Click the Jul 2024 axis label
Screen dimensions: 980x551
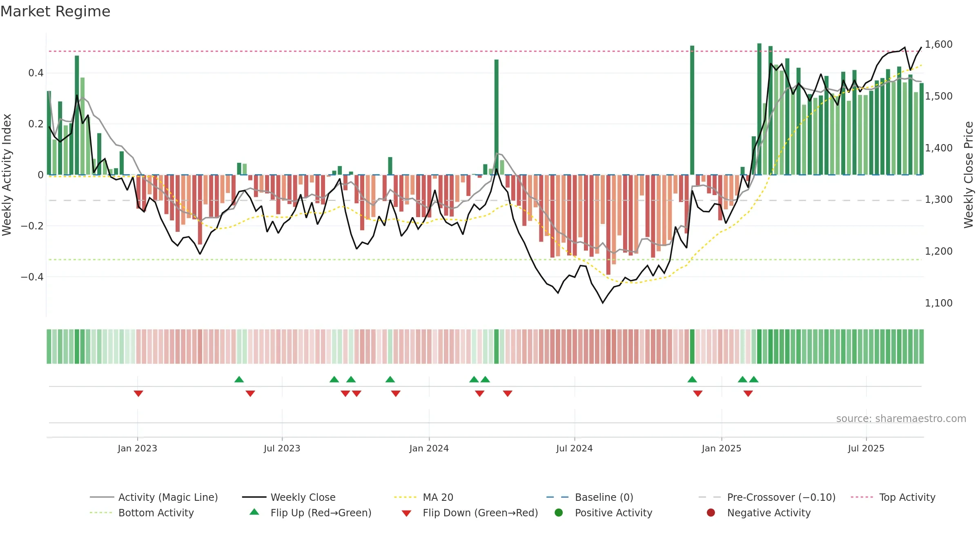[x=574, y=448]
